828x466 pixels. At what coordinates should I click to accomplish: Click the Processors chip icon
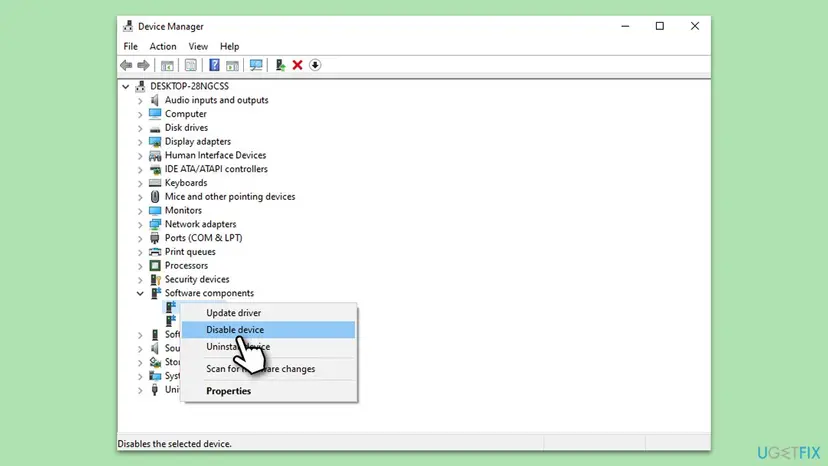[x=155, y=265]
